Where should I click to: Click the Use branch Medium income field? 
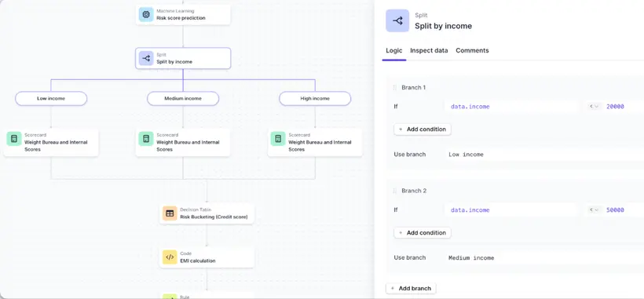tap(544, 258)
